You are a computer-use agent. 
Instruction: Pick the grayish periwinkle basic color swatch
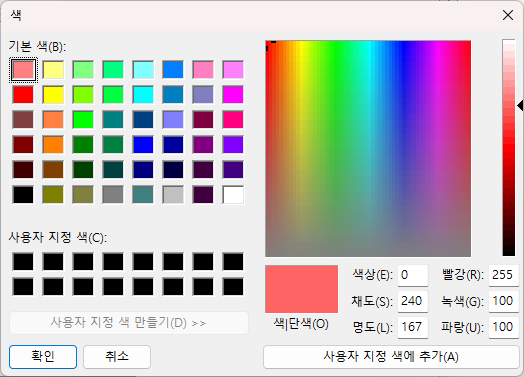point(203,95)
